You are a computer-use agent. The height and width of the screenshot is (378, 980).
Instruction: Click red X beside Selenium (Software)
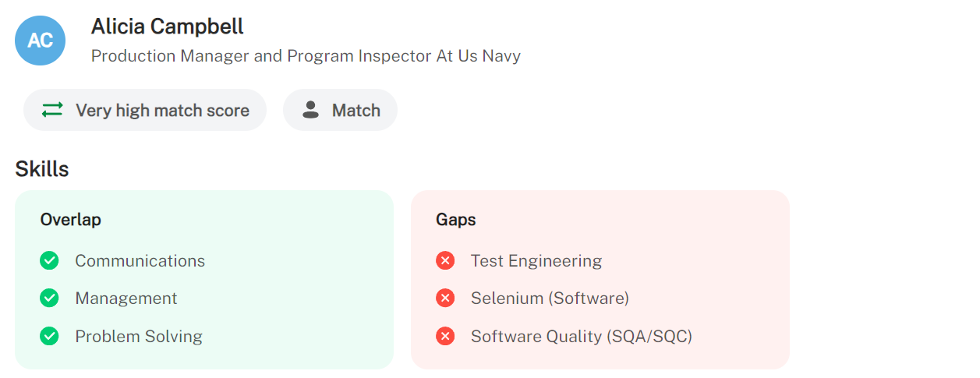click(x=445, y=298)
